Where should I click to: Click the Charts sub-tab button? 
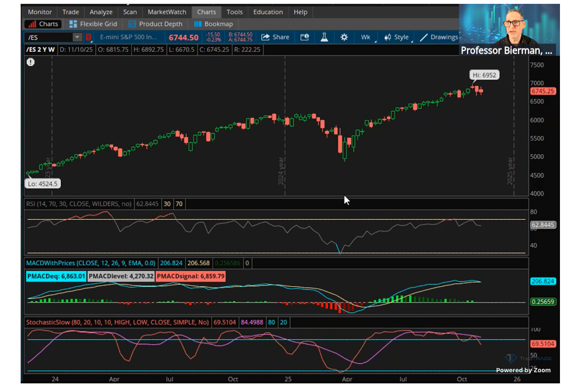coord(44,24)
